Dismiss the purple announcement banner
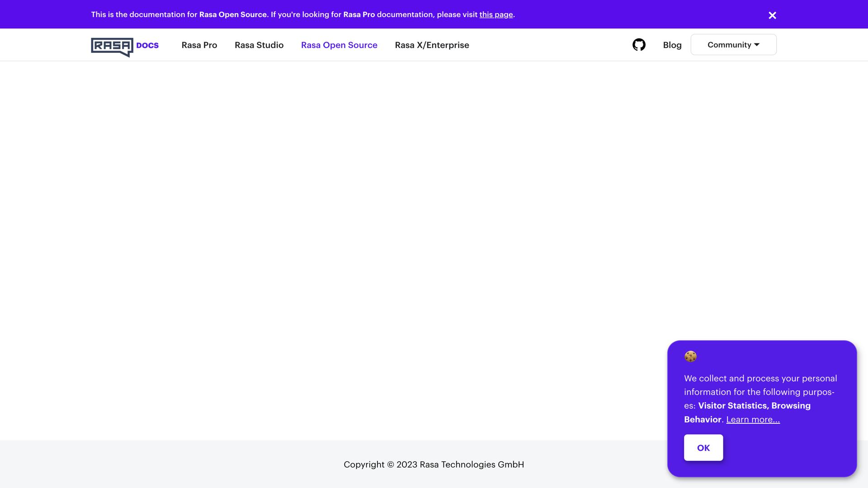Screen dimensions: 868x488 [x=772, y=15]
